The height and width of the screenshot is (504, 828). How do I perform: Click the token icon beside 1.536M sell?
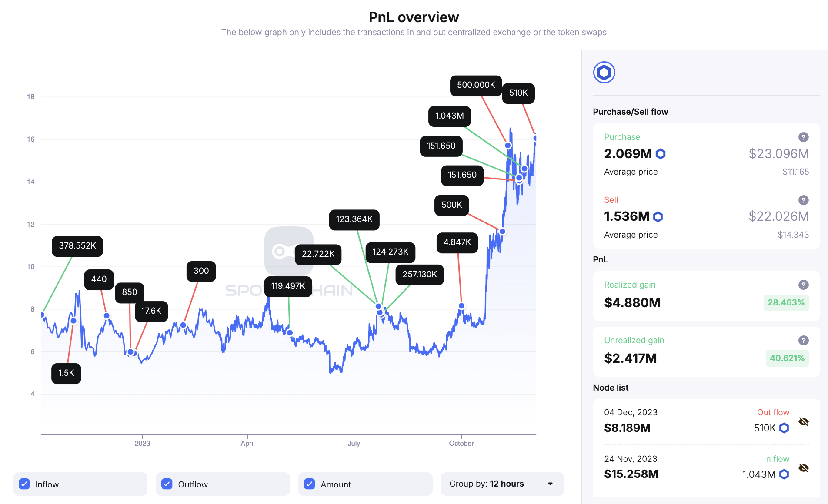[658, 217]
